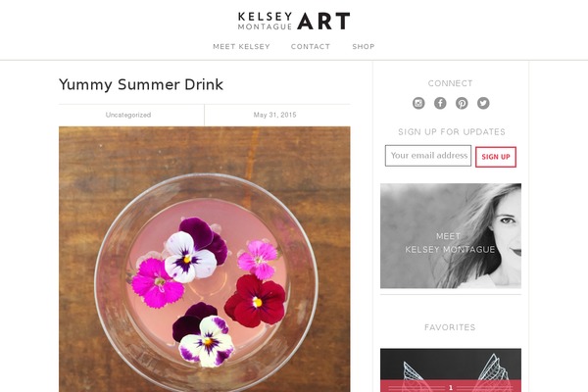Click the Connect sidebar heading

point(450,83)
